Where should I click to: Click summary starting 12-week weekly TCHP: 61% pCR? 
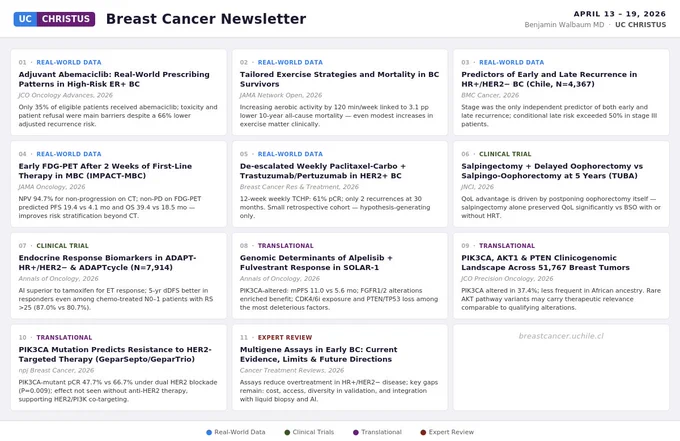335,207
